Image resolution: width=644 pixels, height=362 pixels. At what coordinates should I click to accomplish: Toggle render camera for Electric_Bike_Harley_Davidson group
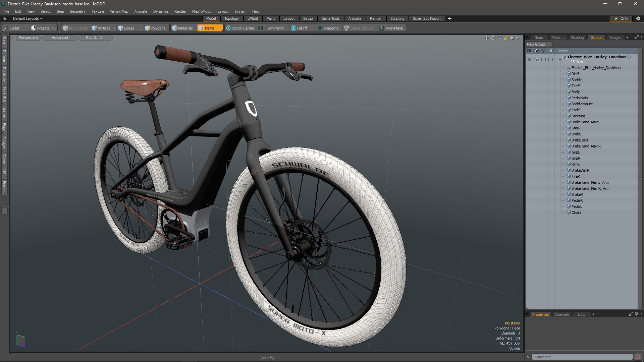[537, 59]
